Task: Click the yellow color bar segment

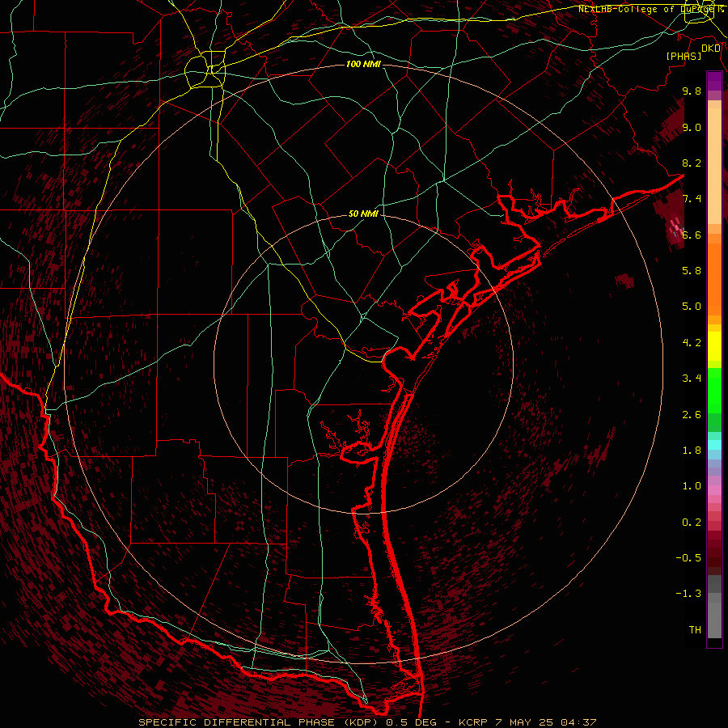Action: click(x=714, y=346)
